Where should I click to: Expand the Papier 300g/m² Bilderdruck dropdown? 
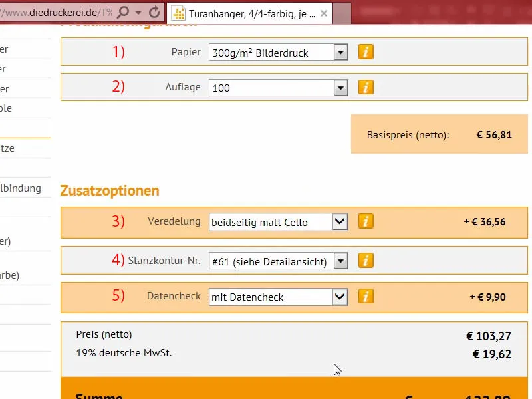(340, 53)
